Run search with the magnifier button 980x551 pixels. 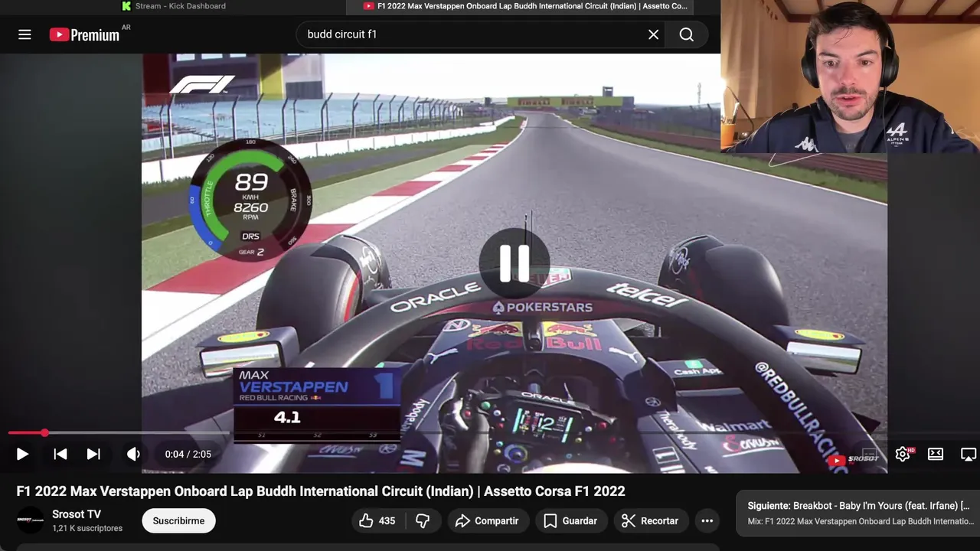coord(686,34)
